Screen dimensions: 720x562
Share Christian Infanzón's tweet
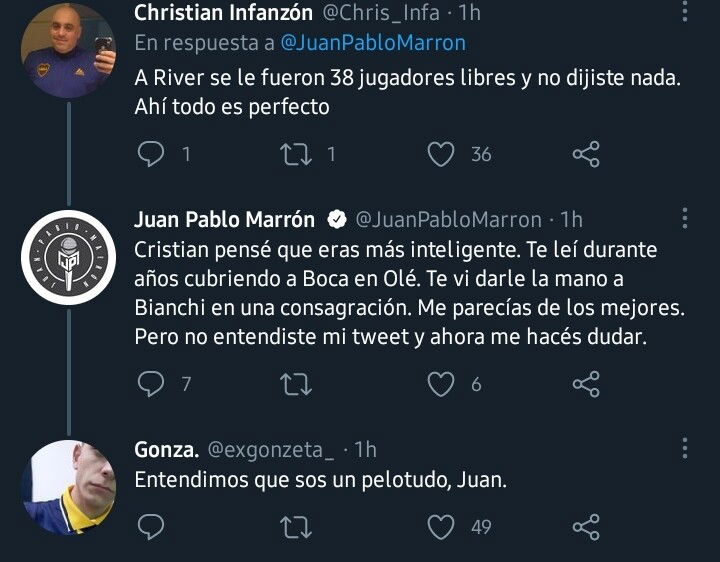tap(585, 154)
